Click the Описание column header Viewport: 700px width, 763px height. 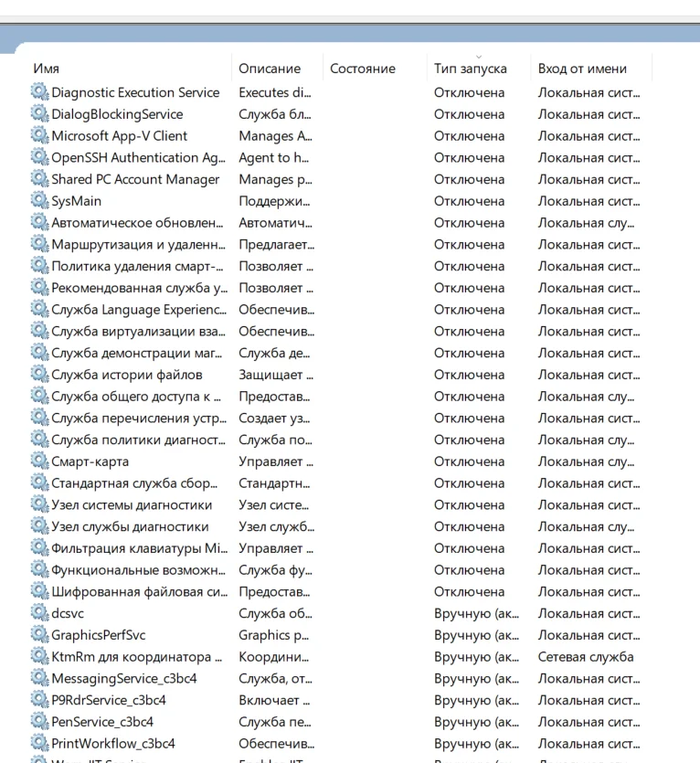pos(270,69)
